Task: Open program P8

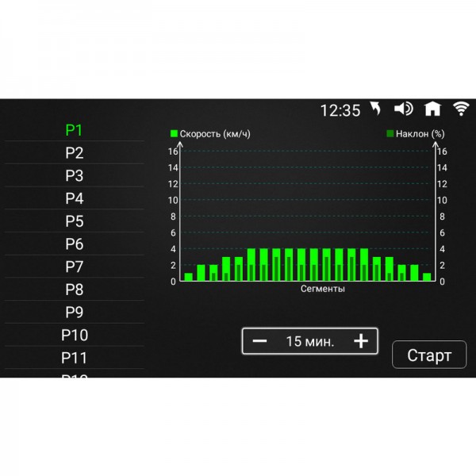Action: [75, 290]
